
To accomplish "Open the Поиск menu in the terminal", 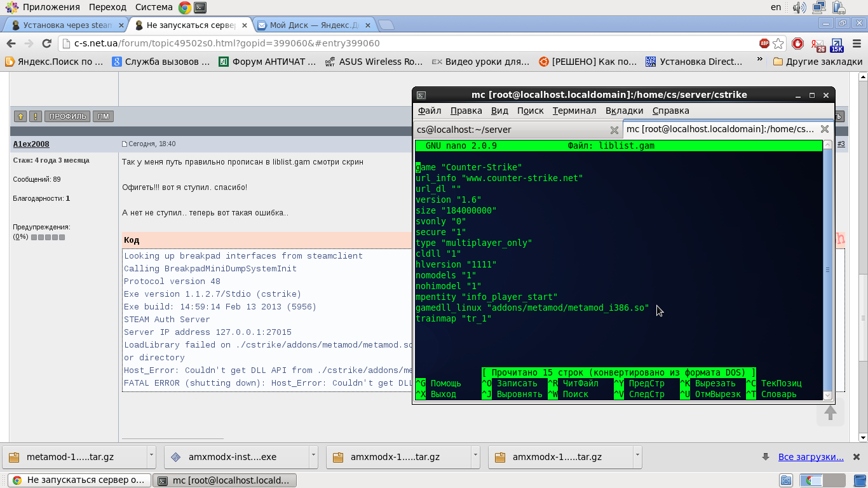I will (x=530, y=111).
